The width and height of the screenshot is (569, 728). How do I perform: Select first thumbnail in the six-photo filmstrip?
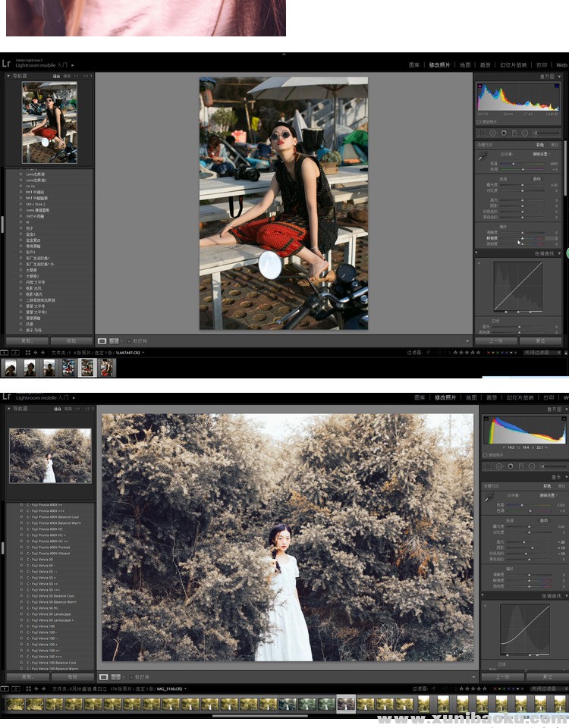(11, 369)
